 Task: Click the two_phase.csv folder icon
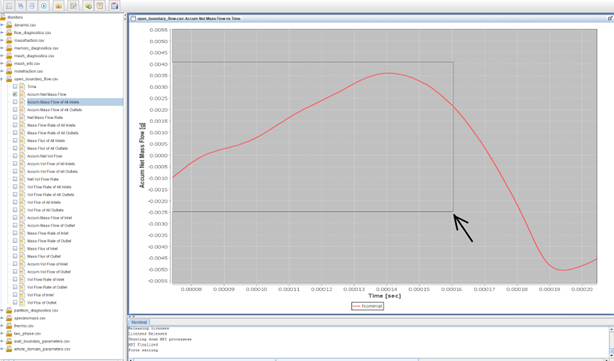pos(9,334)
